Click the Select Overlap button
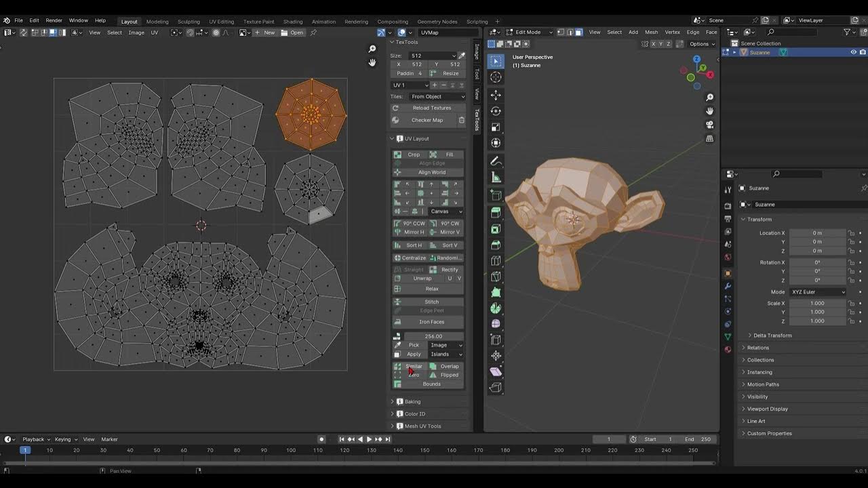The height and width of the screenshot is (488, 868). pyautogui.click(x=446, y=366)
